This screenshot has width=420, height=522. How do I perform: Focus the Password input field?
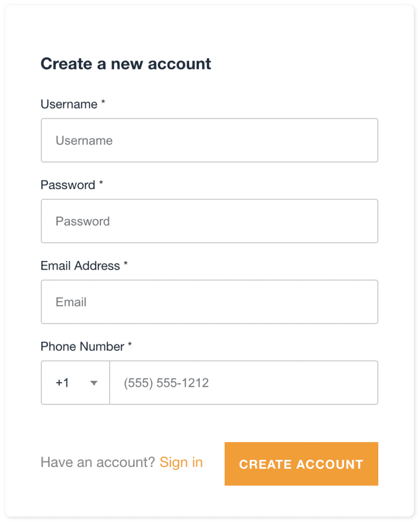coord(209,221)
